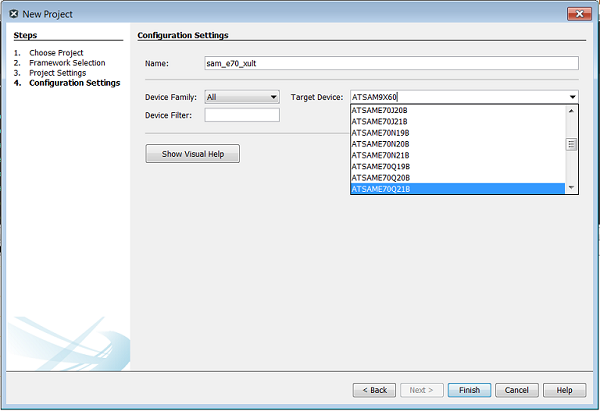Click the device list scroll down arrow

[571, 188]
